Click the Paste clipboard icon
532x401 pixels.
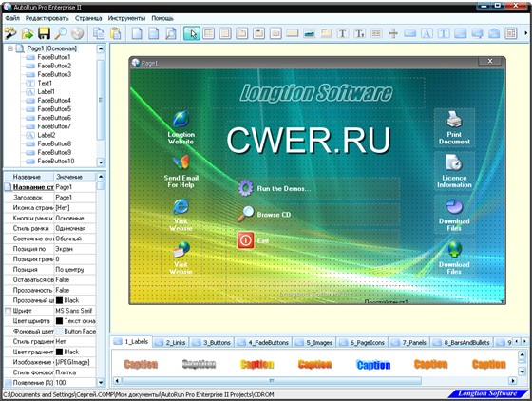115,33
